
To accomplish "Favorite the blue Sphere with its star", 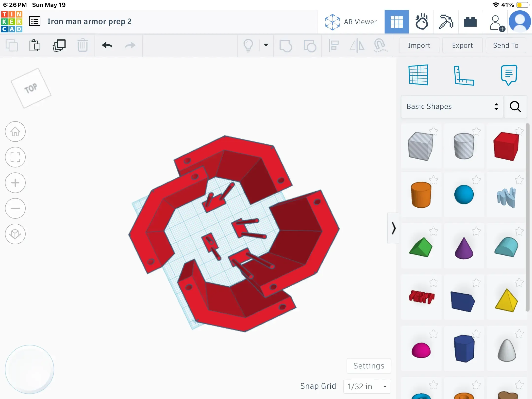I will (476, 180).
